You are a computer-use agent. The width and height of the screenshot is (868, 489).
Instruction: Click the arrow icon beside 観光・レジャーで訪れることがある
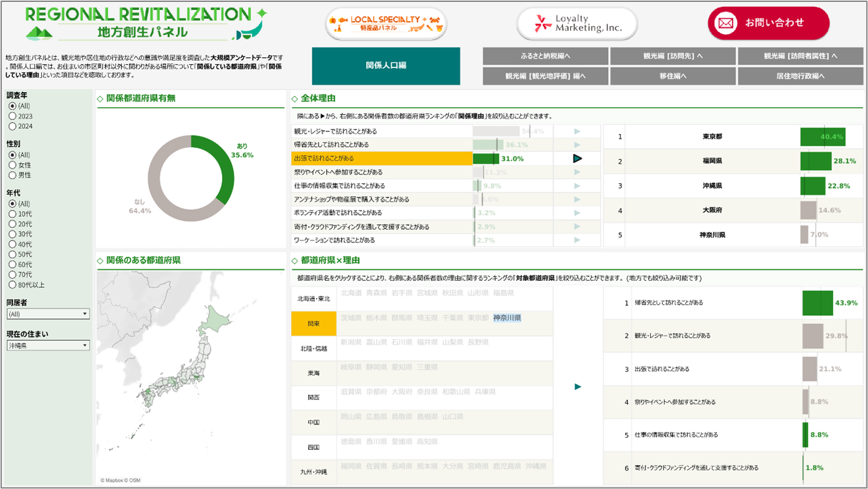[577, 131]
